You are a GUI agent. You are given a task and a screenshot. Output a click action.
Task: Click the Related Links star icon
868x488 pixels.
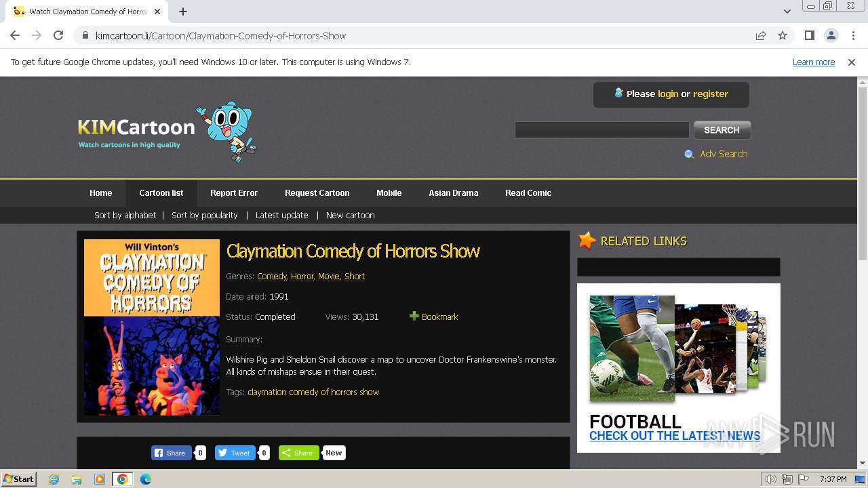tap(587, 241)
